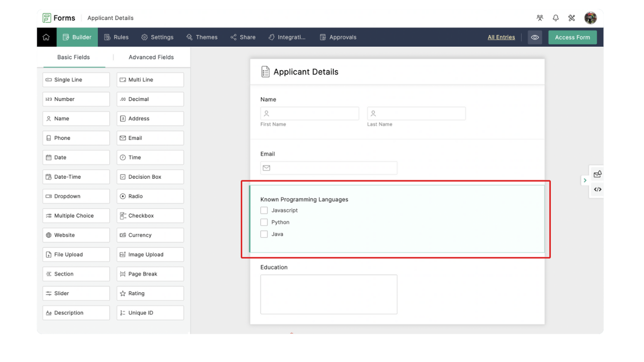Open the home icon in navigation bar
This screenshot has height=362, width=644.
tap(46, 37)
